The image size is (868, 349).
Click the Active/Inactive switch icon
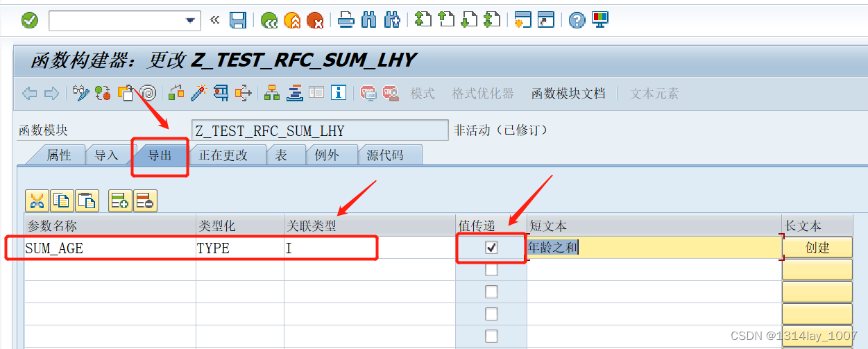tap(103, 93)
